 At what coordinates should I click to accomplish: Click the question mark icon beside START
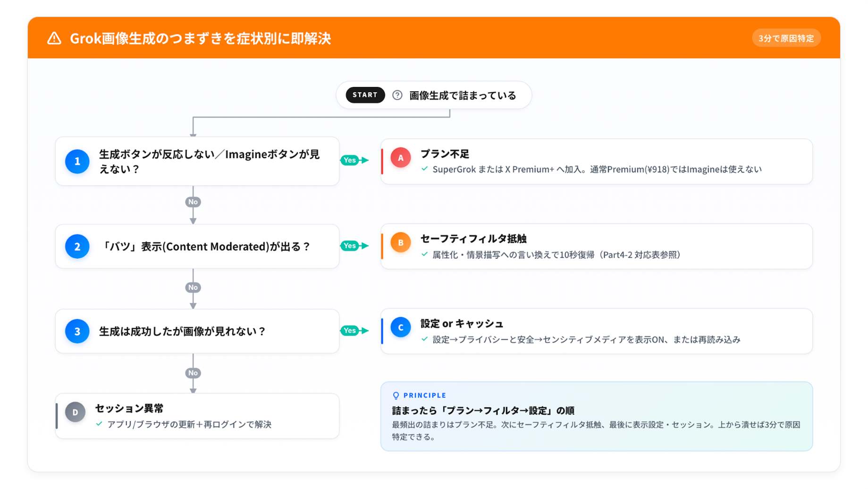click(397, 95)
